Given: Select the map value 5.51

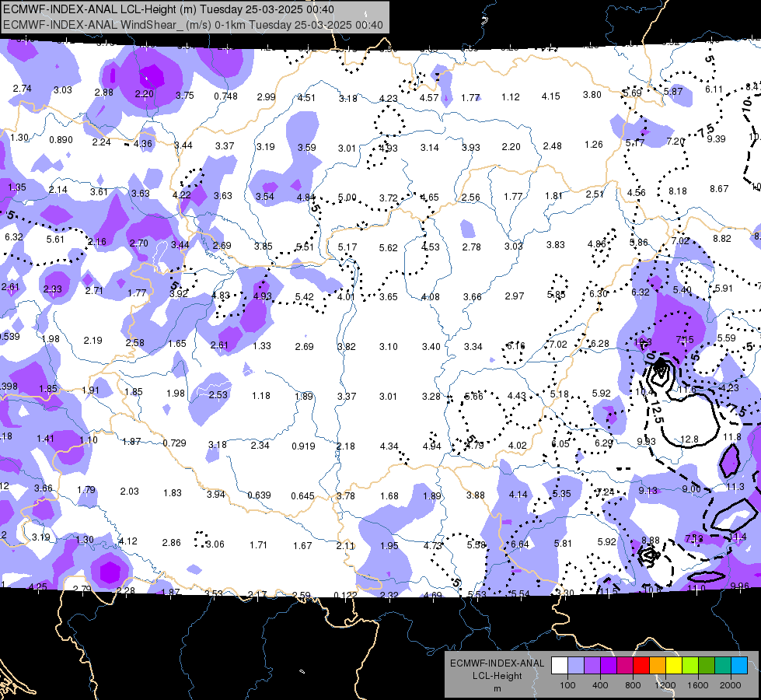Looking at the screenshot, I should pos(305,247).
